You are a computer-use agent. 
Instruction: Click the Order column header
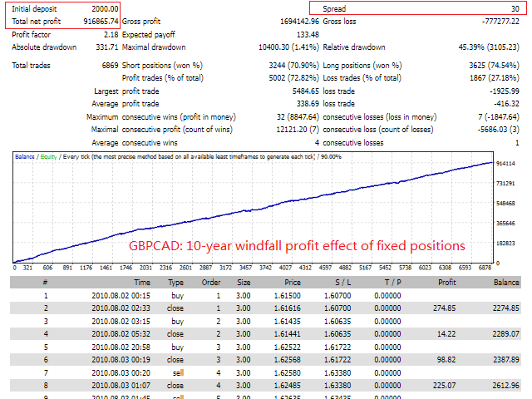click(x=211, y=283)
